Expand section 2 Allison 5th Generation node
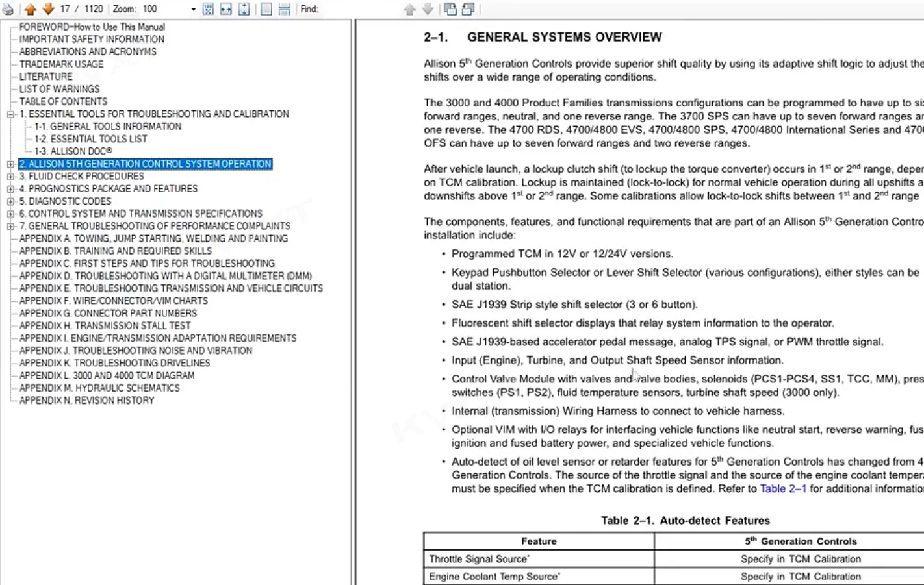 [x=10, y=164]
